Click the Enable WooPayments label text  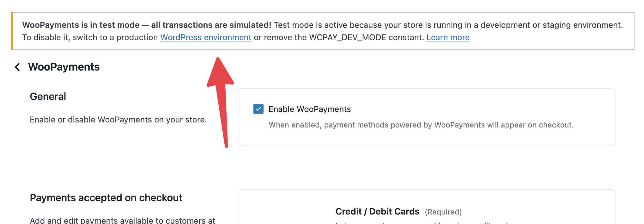[x=309, y=109]
